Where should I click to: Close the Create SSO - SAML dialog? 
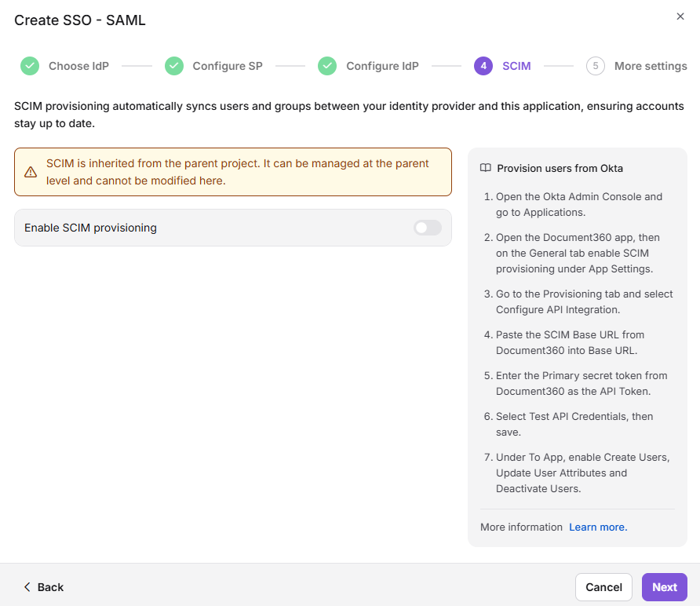(680, 16)
